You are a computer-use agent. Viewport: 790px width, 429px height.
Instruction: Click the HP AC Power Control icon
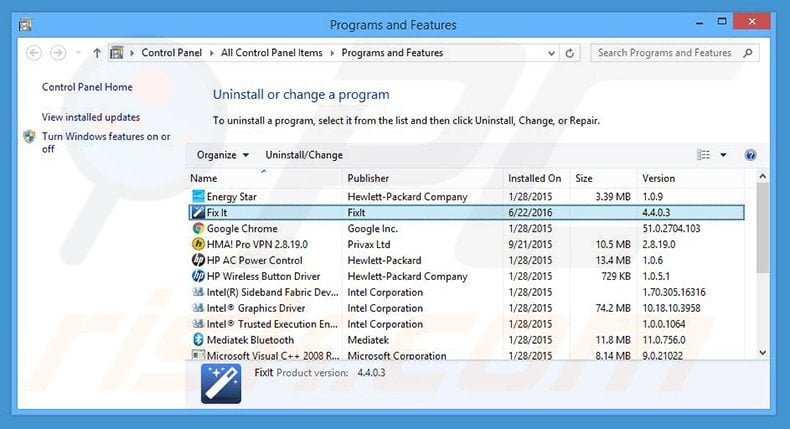(x=199, y=260)
